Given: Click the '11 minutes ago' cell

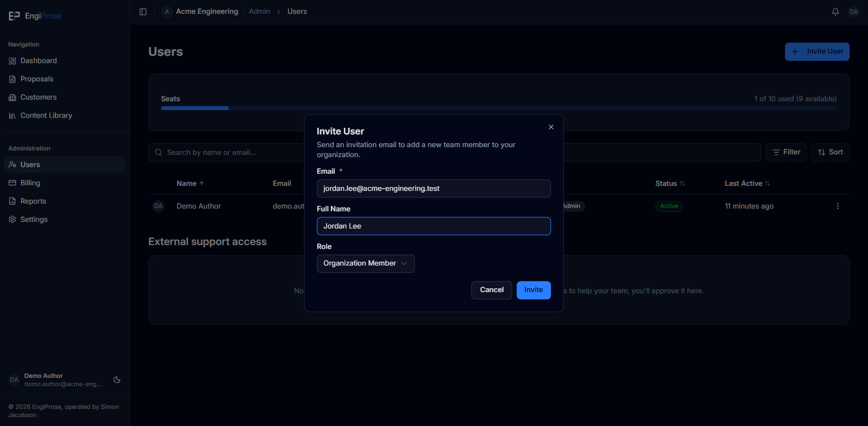Looking at the screenshot, I should point(749,206).
